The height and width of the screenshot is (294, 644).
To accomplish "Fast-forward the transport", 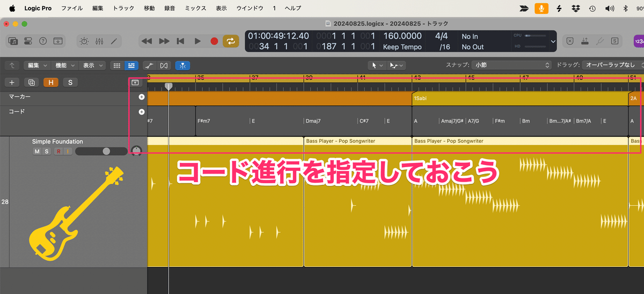I will click(164, 41).
